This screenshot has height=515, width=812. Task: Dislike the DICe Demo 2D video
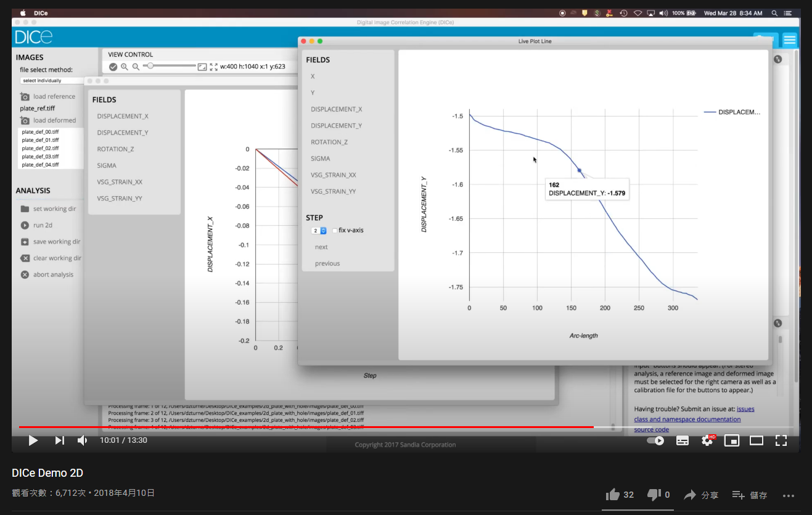click(658, 495)
